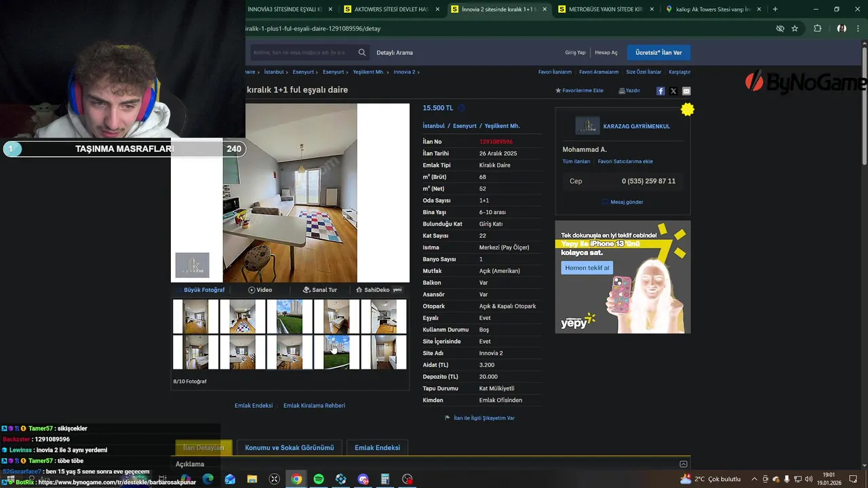Open the notification center icon
868x488 pixels.
tap(853, 479)
